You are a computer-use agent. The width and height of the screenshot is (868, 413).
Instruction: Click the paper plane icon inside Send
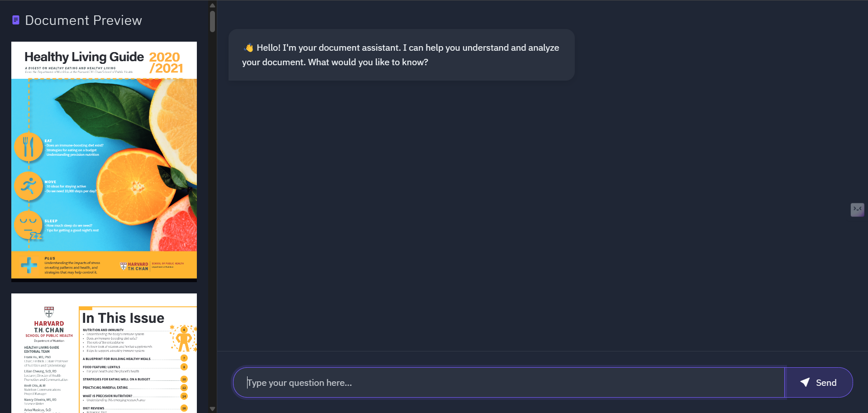[x=804, y=382]
